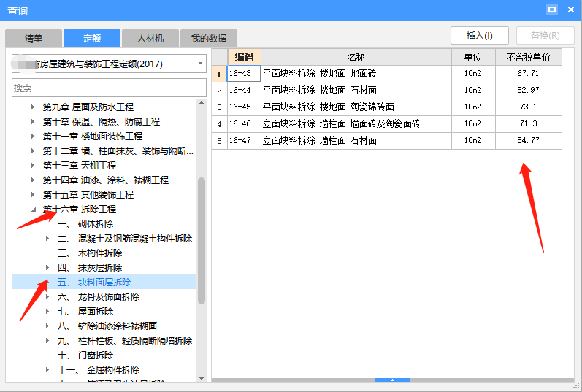This screenshot has width=582, height=392.
Task: Switch to the 清单 tab
Action: (34, 38)
